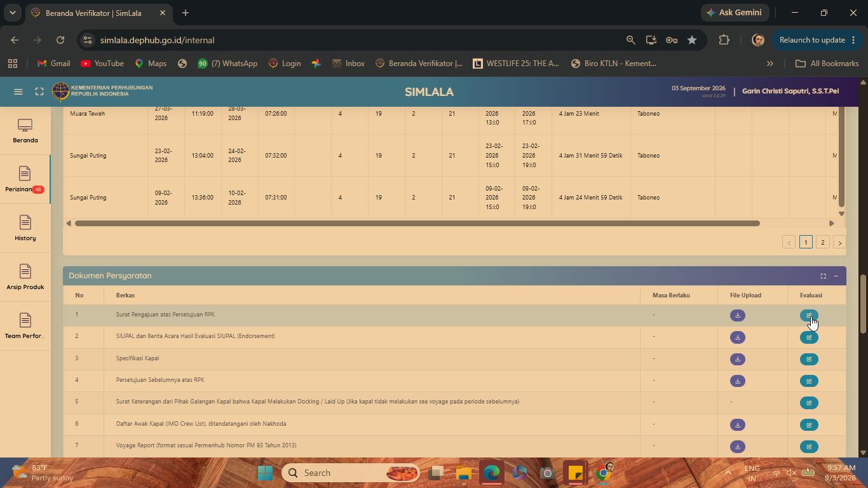Open evaluation for Spesifikasi Kapal row
This screenshot has height=488, width=868.
click(809, 359)
